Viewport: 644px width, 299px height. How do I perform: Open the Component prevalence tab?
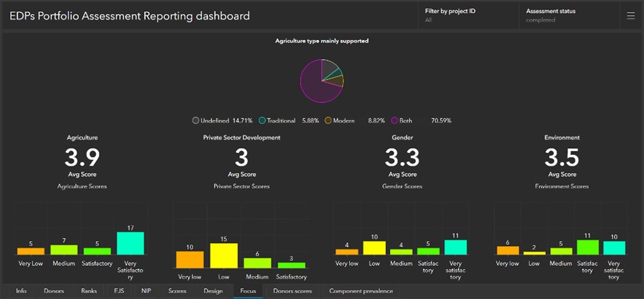click(361, 291)
